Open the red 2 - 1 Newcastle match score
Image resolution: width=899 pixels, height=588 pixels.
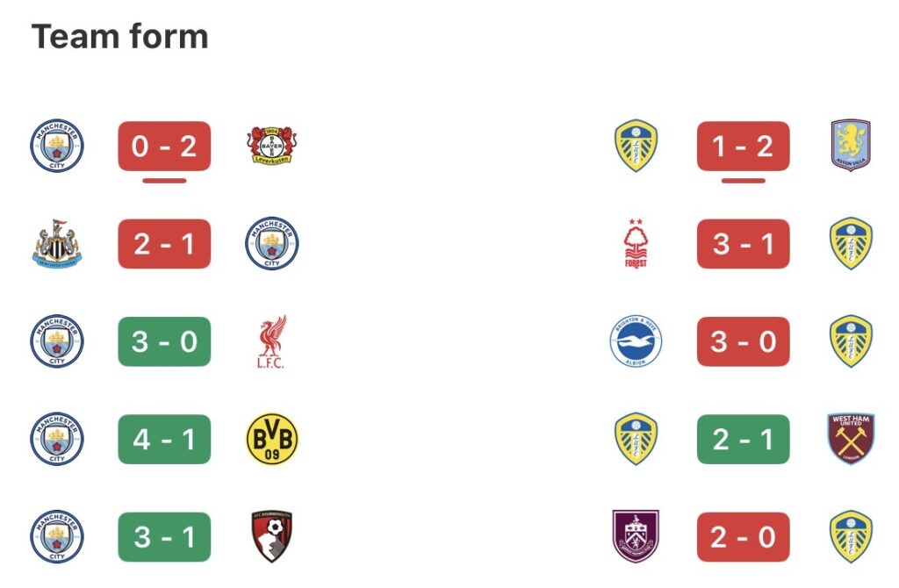[164, 243]
